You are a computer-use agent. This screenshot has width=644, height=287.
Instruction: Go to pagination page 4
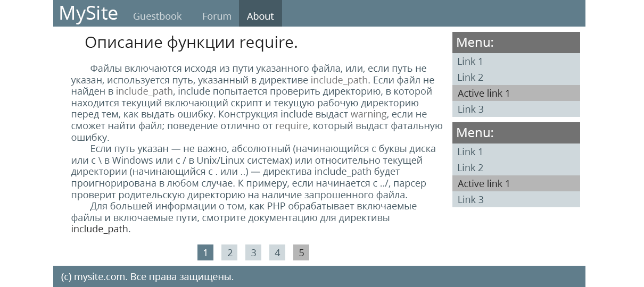tap(277, 252)
